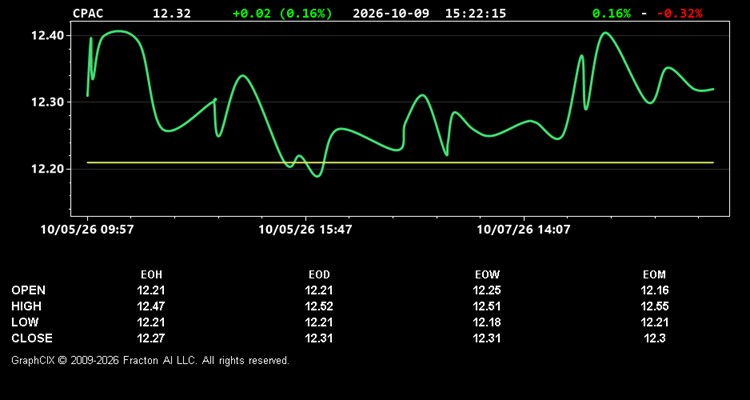Viewport: 750px width, 400px height.
Task: Select the OPEN row label
Action: [29, 290]
